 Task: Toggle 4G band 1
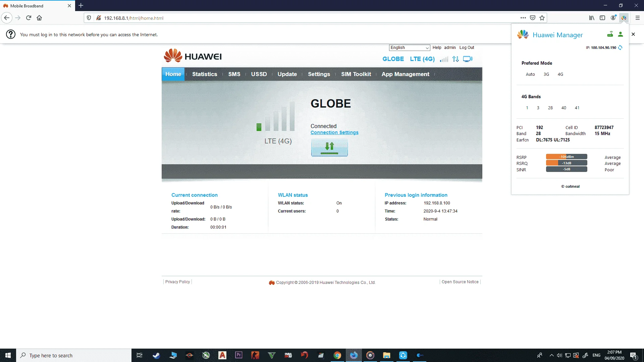(x=527, y=108)
